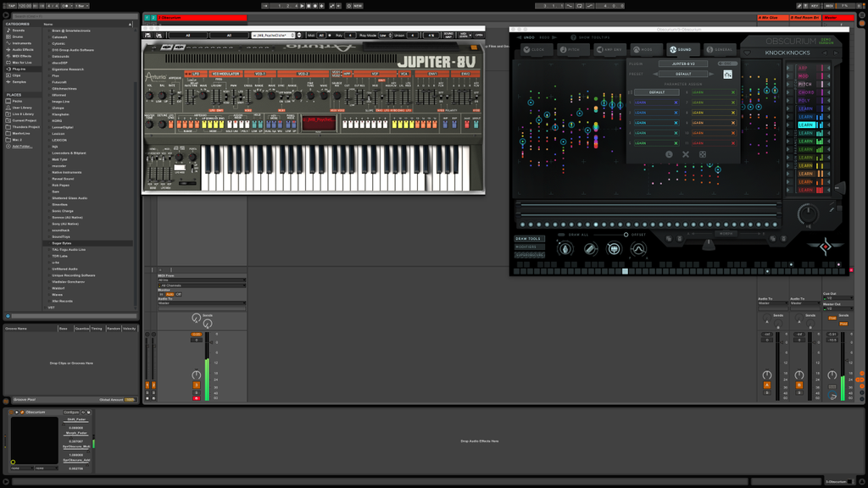868x488 pixels.
Task: Click the Morph slider handle in Obscurium
Action: click(709, 243)
